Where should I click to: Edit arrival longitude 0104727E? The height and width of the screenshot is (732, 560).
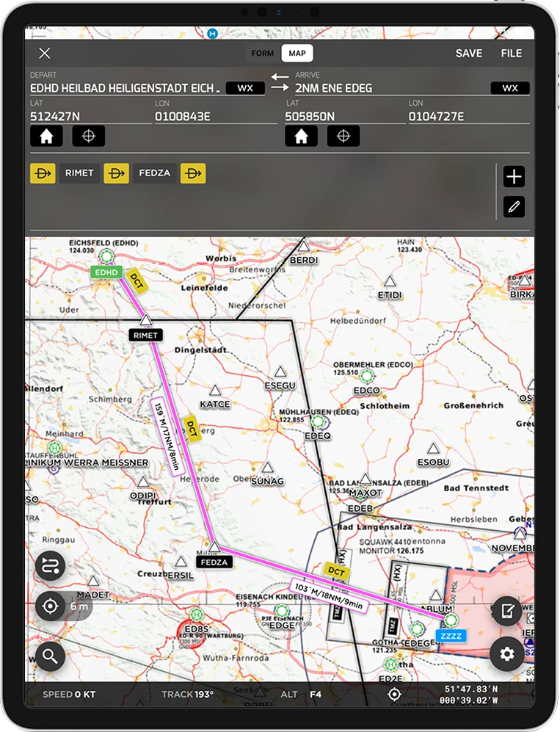coord(468,116)
